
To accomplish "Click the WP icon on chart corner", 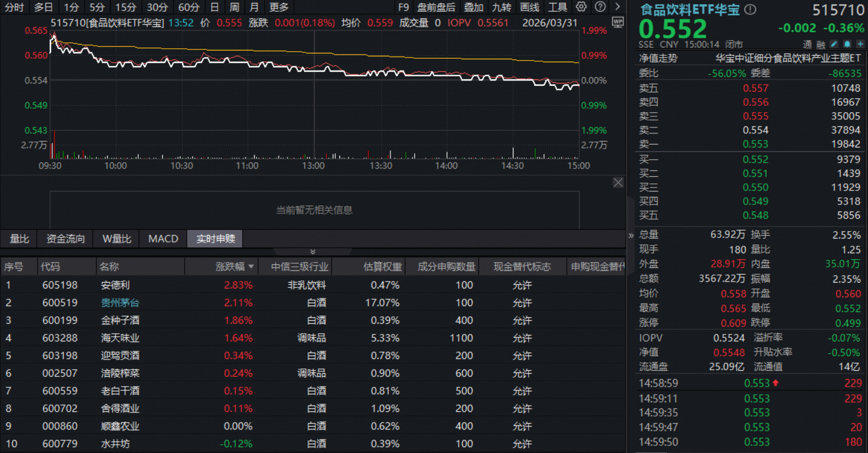I will (617, 22).
